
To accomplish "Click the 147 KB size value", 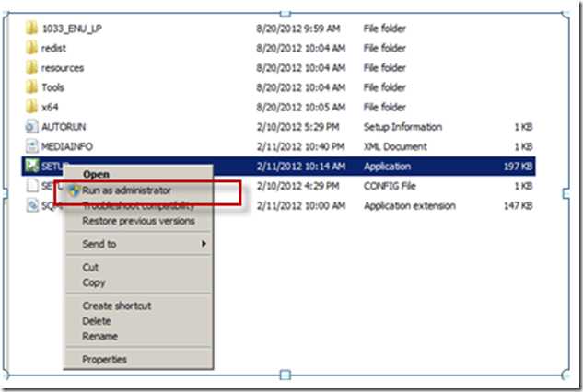I will coord(518,206).
